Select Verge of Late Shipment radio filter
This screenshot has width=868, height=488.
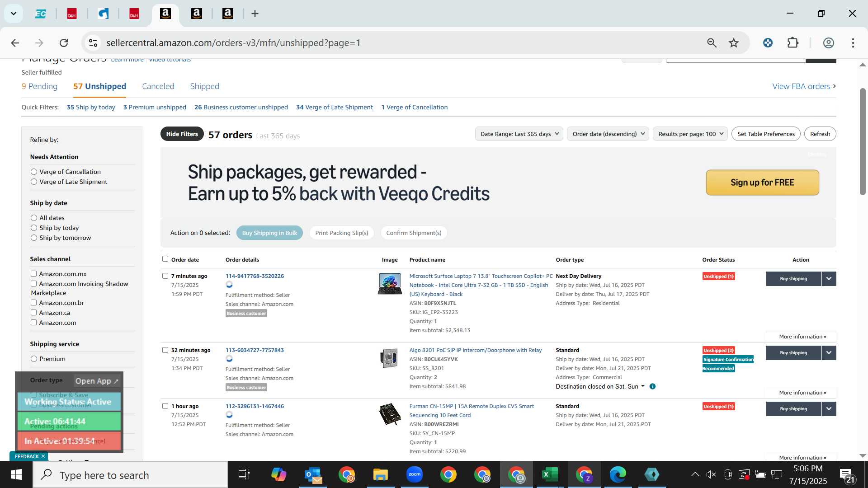(x=34, y=182)
